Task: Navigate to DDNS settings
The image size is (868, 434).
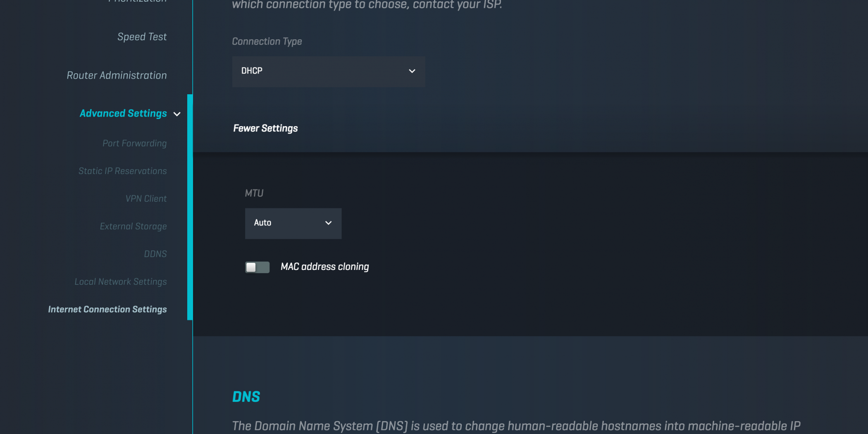Action: (x=155, y=254)
